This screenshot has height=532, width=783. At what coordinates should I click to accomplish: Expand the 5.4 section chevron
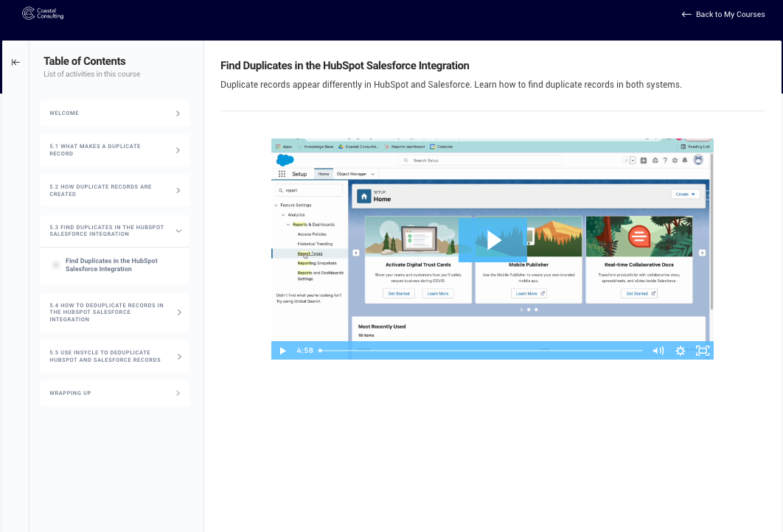(x=178, y=312)
